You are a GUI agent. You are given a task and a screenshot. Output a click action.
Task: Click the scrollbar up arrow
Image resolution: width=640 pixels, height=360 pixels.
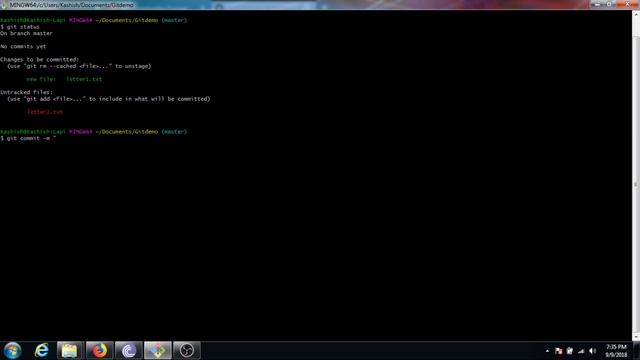(x=636, y=14)
